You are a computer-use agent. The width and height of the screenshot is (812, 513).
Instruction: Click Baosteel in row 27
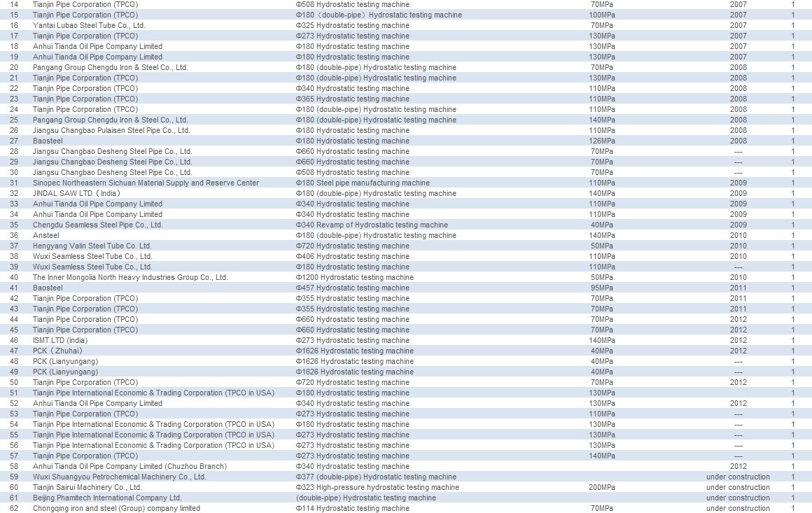click(48, 141)
